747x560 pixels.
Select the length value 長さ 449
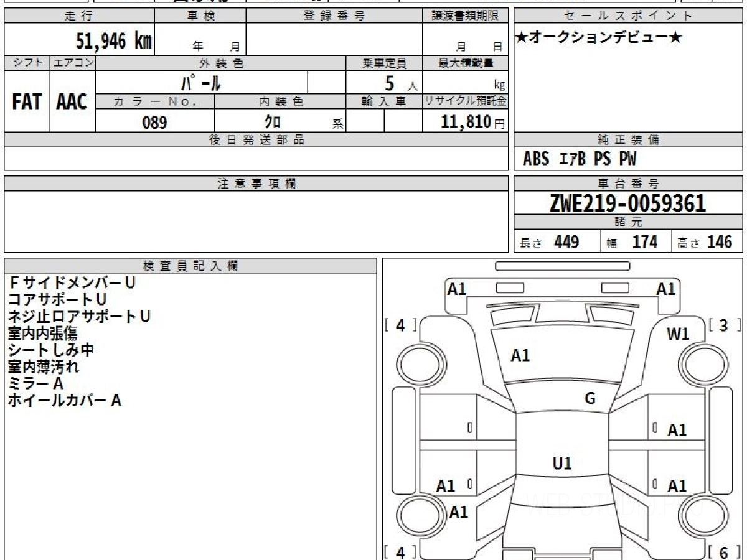(550, 242)
